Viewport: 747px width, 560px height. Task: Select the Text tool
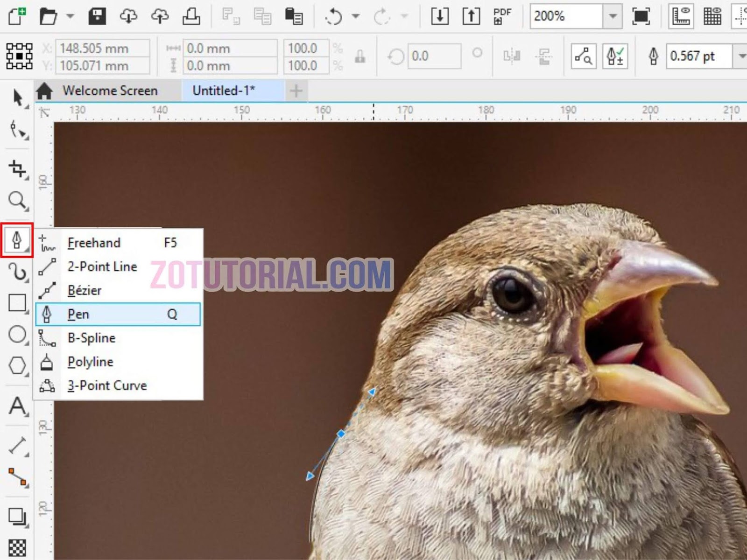tap(18, 406)
